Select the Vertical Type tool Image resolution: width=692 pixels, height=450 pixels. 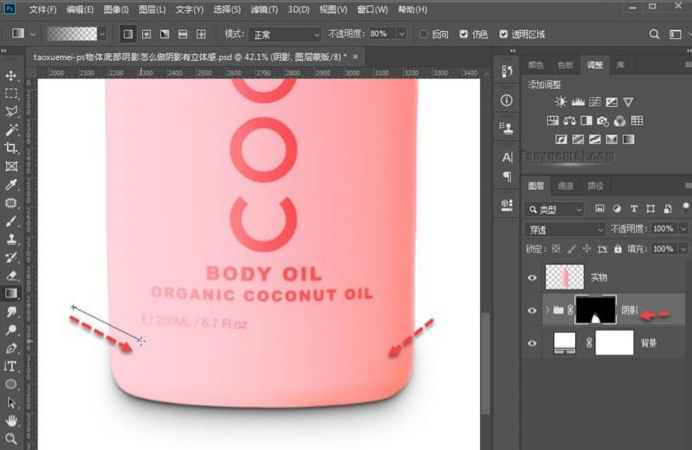[11, 366]
